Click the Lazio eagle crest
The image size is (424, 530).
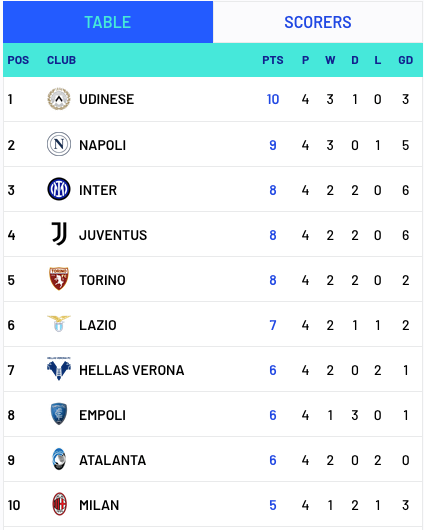(59, 324)
